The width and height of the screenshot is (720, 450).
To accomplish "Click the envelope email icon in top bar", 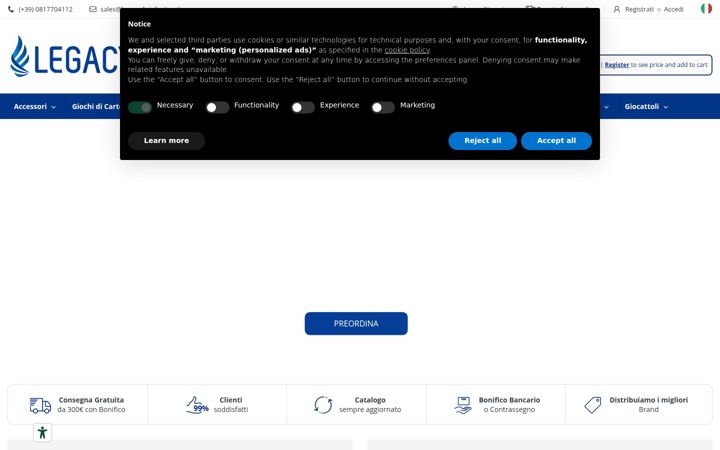I will pyautogui.click(x=93, y=9).
